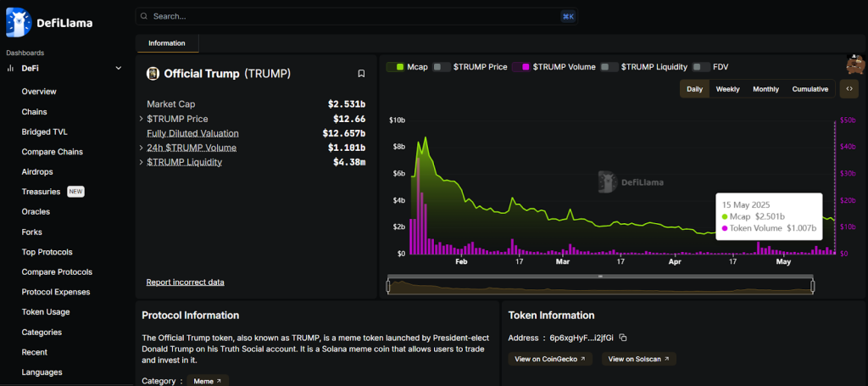
Task: Focus the Search input field
Action: point(357,17)
